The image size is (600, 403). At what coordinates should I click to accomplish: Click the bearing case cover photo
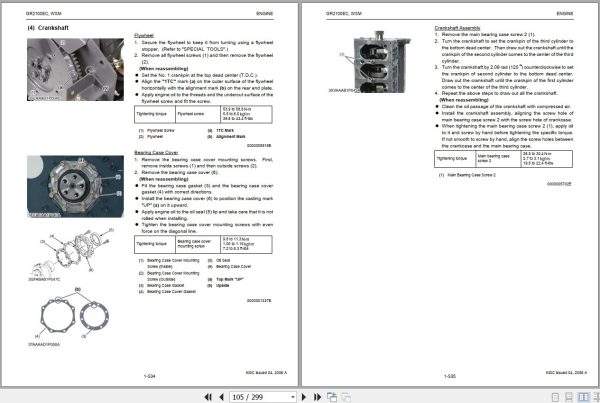coord(75,187)
